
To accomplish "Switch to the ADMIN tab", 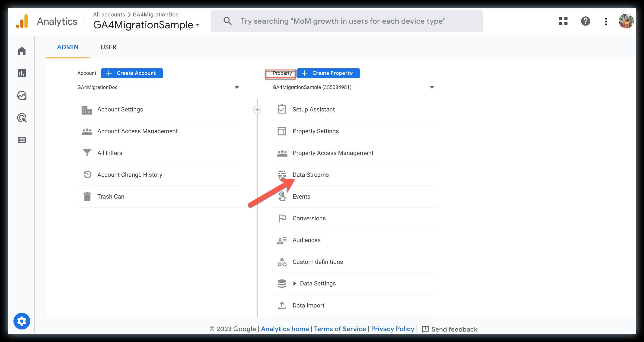I will tap(67, 47).
